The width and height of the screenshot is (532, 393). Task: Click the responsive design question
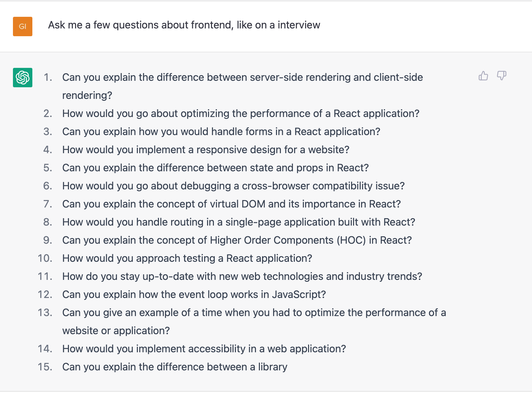206,150
